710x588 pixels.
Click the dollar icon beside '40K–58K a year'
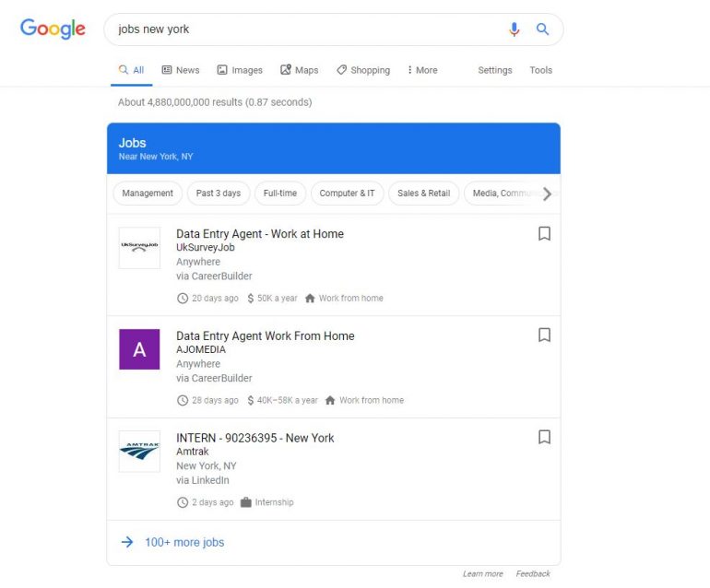(251, 400)
